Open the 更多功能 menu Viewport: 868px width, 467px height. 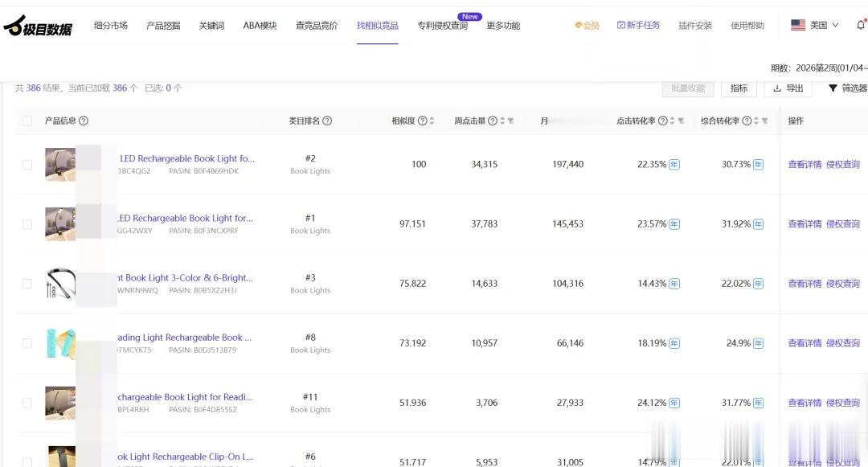503,26
